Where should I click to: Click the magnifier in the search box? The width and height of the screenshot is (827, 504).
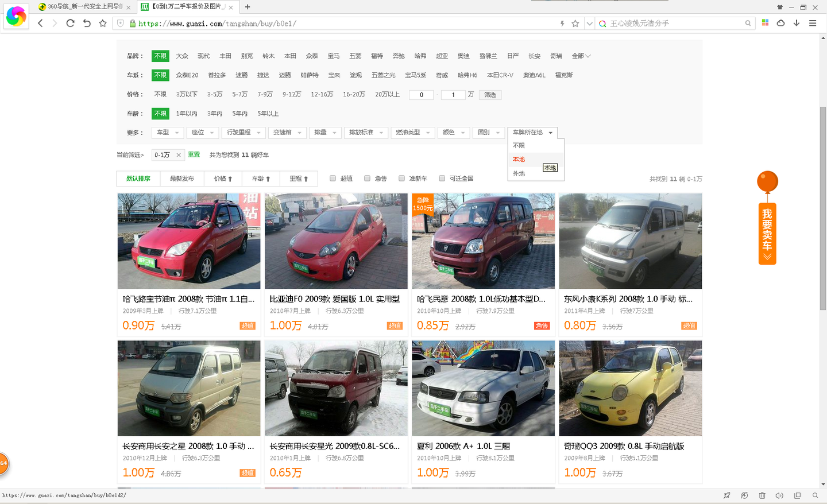[748, 24]
